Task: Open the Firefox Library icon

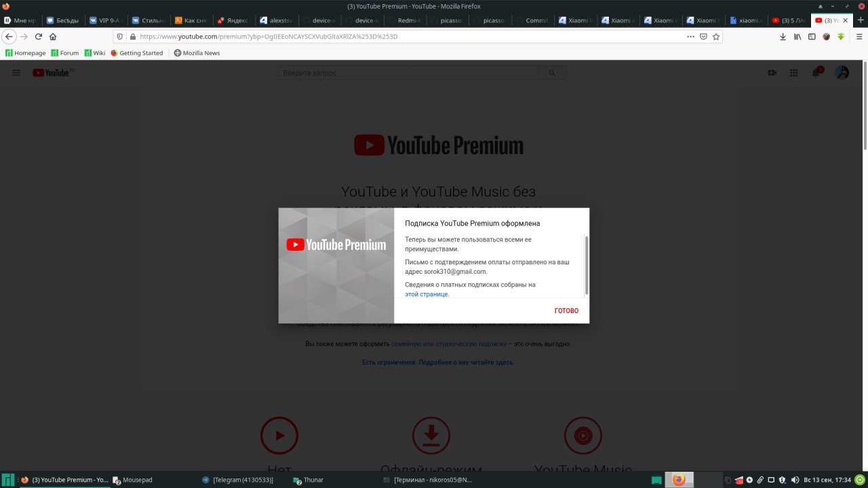Action: coord(797,37)
